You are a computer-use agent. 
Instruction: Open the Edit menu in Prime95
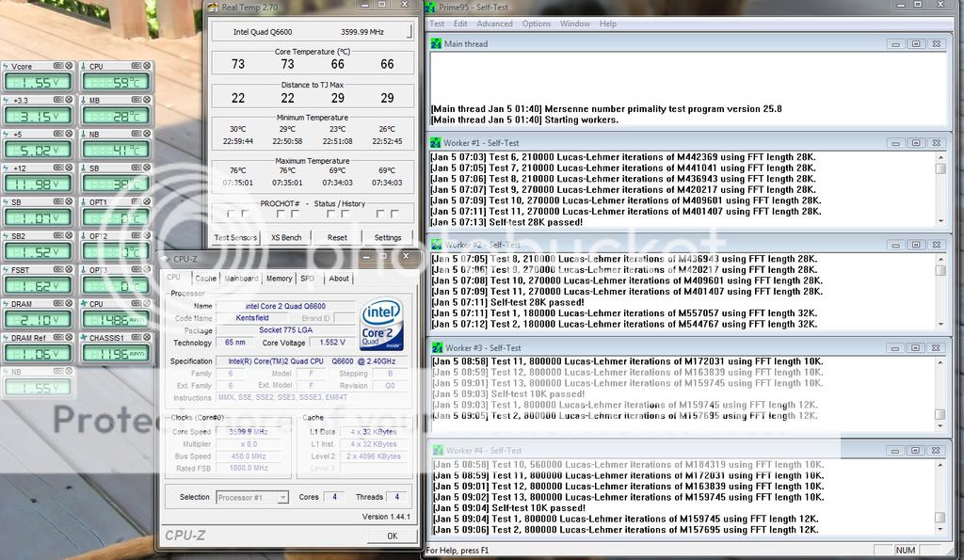[460, 24]
